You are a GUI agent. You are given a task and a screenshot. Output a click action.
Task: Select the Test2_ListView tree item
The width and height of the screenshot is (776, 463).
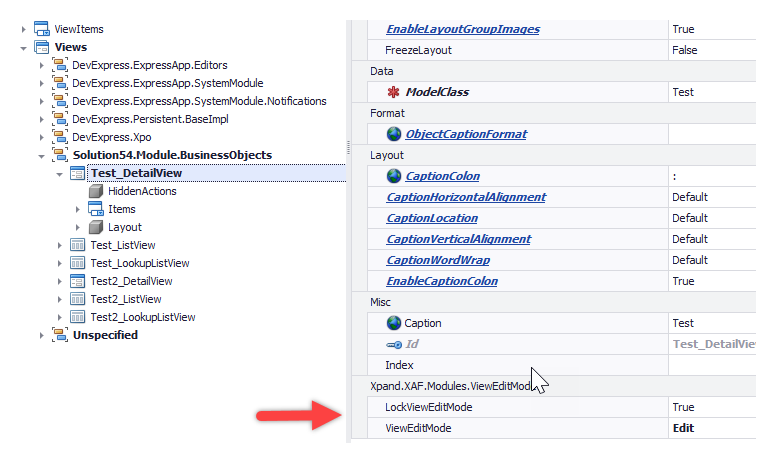pos(126,299)
